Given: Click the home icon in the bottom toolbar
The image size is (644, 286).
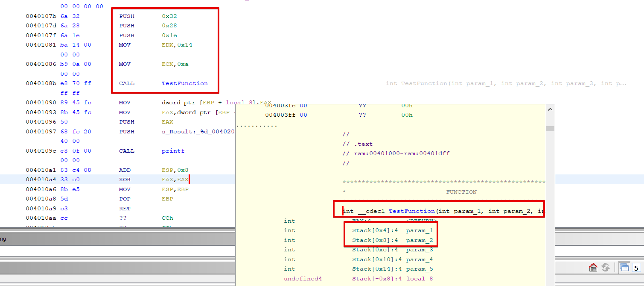Looking at the screenshot, I should [x=593, y=267].
